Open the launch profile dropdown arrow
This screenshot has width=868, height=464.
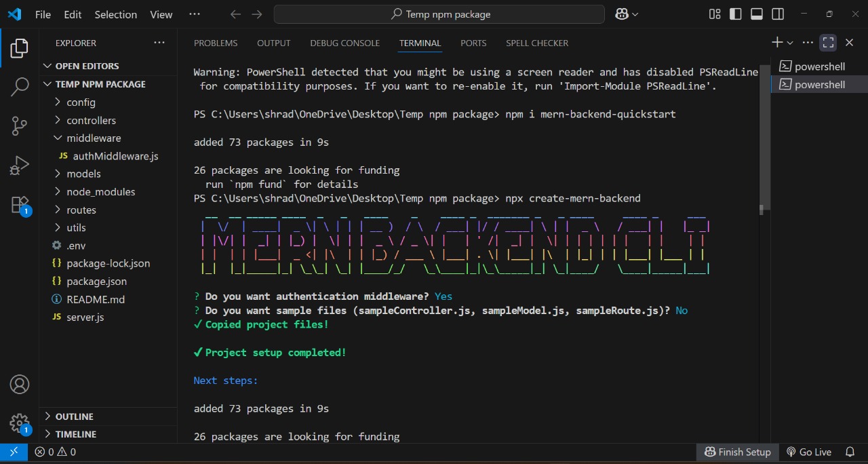[x=790, y=43]
